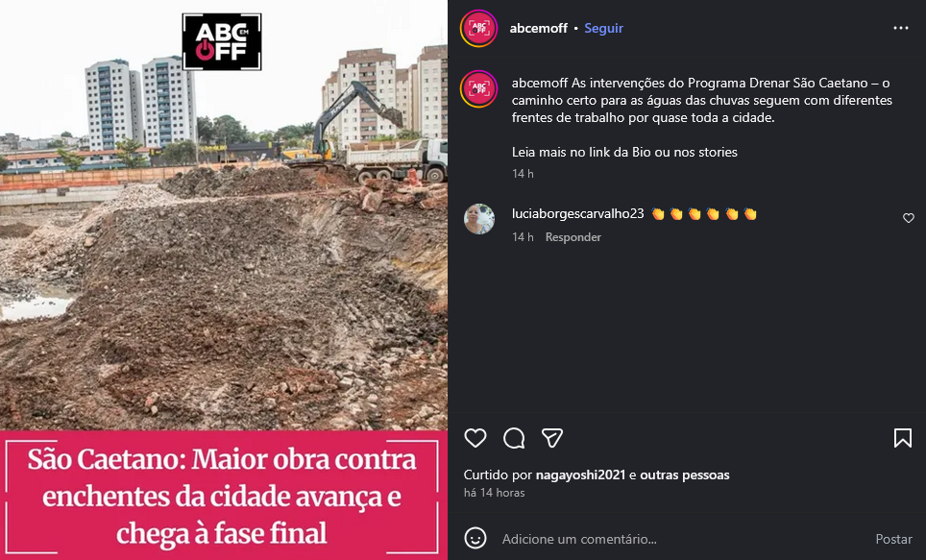Open nagayoshi2021's profile from the likes
This screenshot has width=926, height=560.
pos(580,475)
